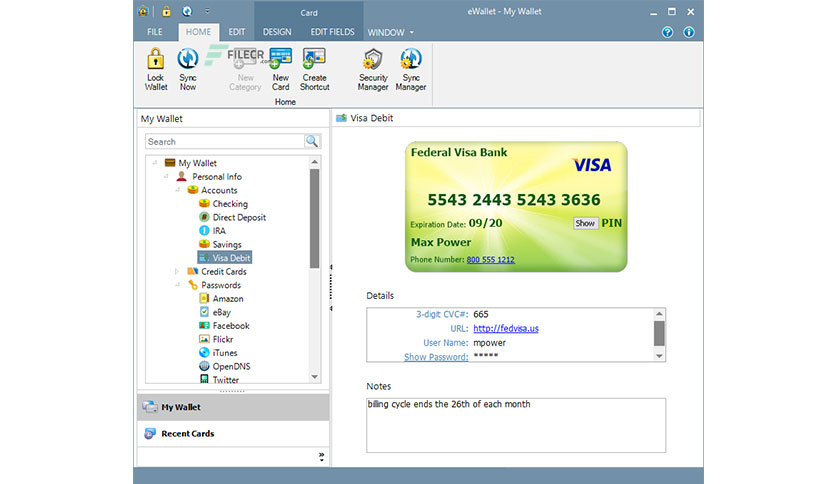
Task: Open the My Wallet navigation pane button
Action: coord(234,407)
